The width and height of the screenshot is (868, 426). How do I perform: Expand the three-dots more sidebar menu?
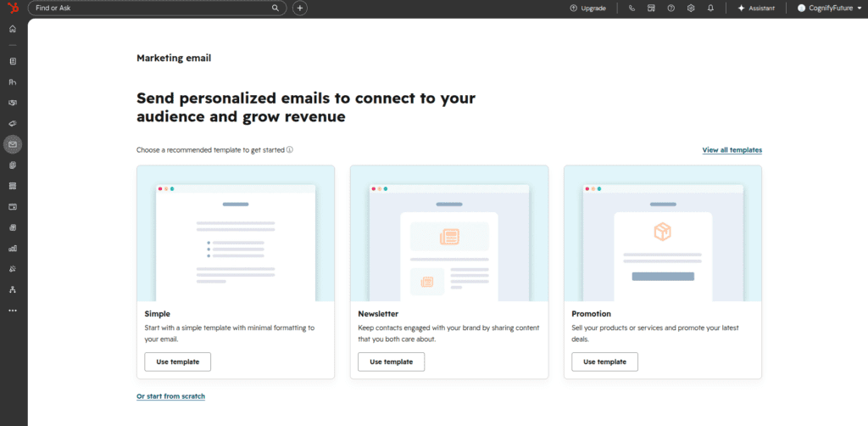(x=13, y=311)
